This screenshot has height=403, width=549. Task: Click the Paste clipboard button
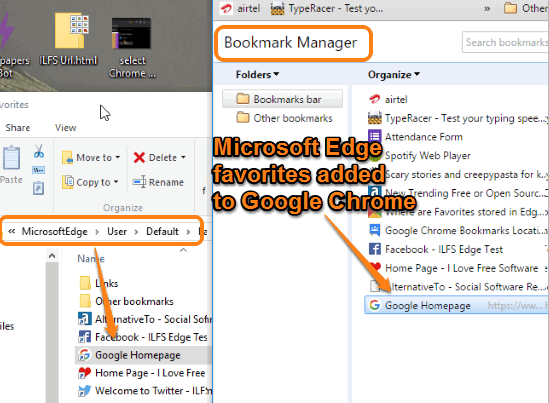(x=11, y=165)
